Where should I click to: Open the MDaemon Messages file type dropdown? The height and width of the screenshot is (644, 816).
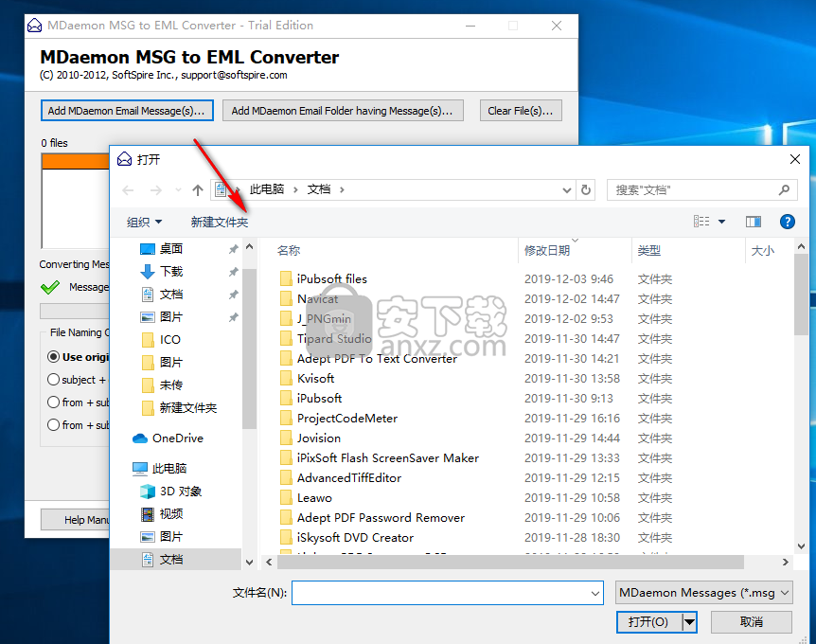pos(703,593)
